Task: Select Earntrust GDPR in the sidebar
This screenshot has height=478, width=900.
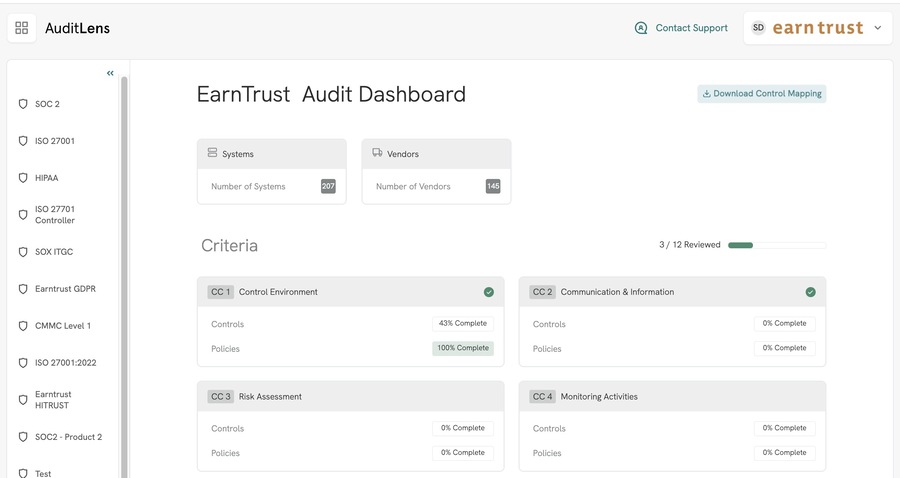Action: click(65, 289)
